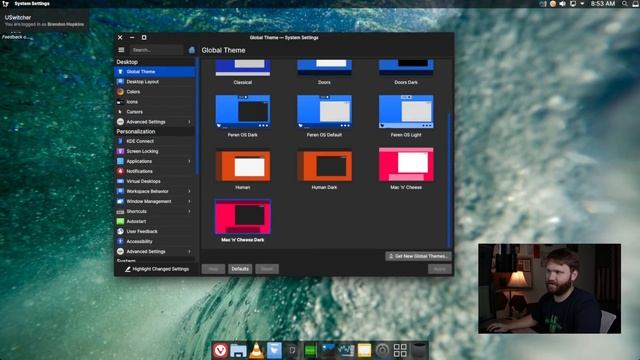Click the home icon next to search
This screenshot has width=640, height=360.
click(191, 50)
